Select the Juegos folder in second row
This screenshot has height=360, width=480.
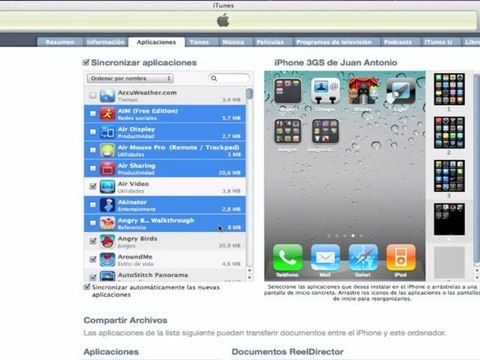click(x=287, y=131)
